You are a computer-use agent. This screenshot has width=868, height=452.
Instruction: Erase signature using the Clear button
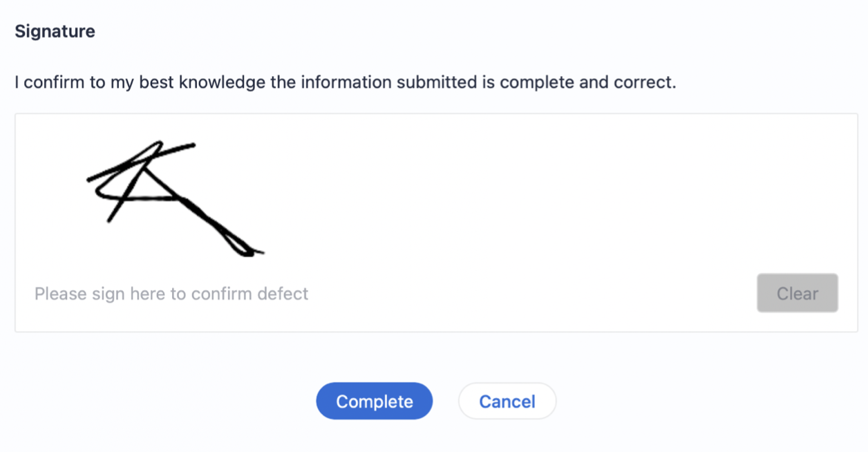797,293
